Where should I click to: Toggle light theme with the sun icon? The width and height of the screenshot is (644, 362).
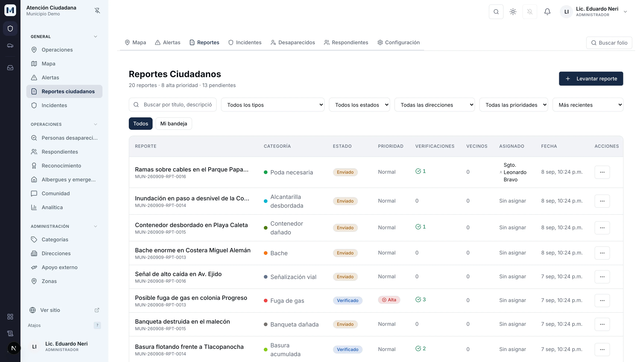[513, 12]
